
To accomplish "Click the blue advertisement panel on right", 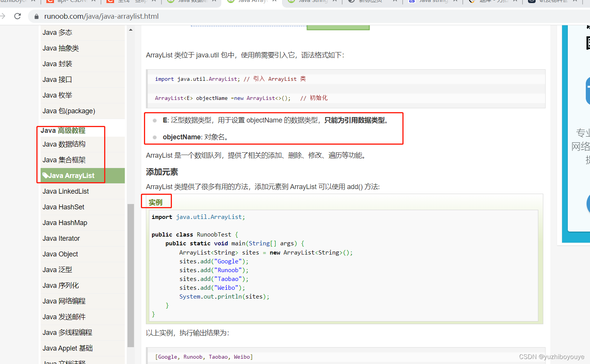I will [x=576, y=134].
